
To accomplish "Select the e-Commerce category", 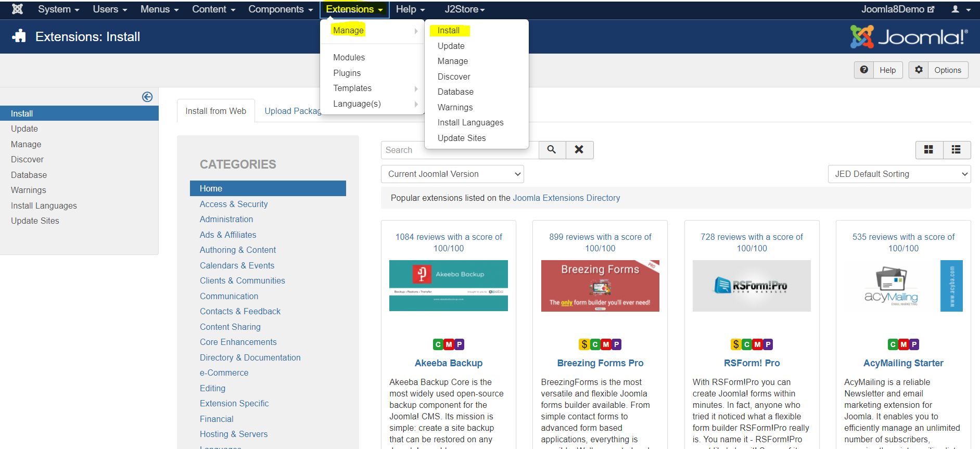I will tap(224, 373).
